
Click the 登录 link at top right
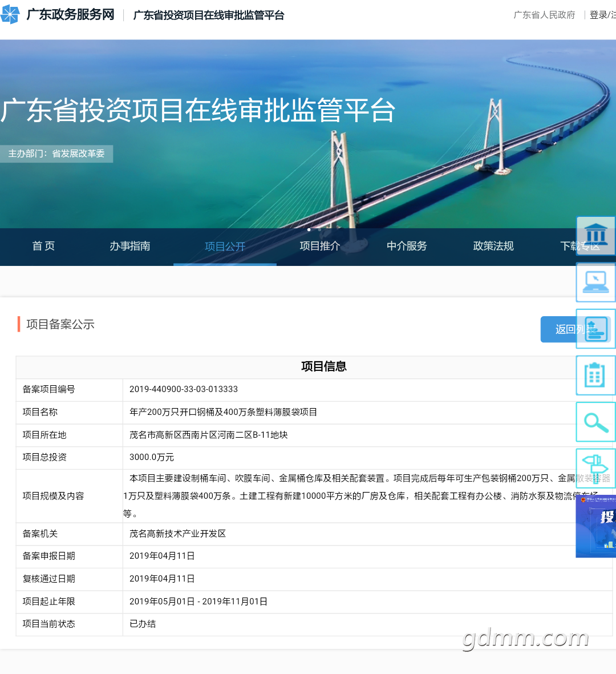point(598,15)
